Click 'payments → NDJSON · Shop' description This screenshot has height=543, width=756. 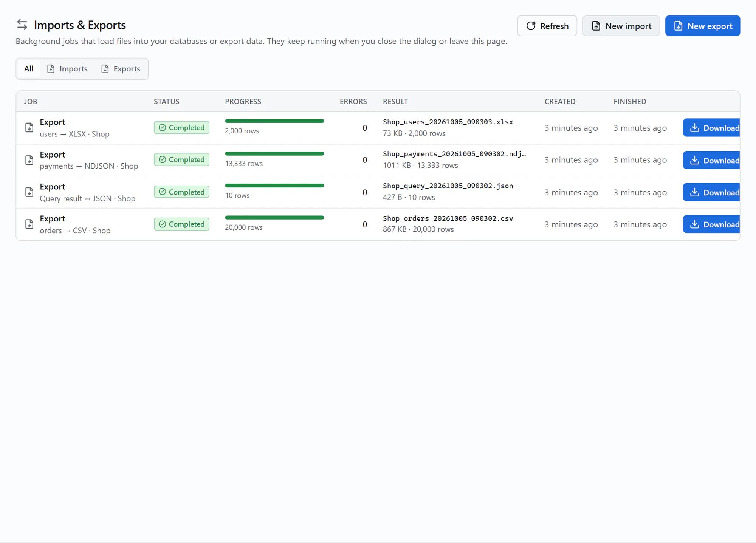(89, 166)
